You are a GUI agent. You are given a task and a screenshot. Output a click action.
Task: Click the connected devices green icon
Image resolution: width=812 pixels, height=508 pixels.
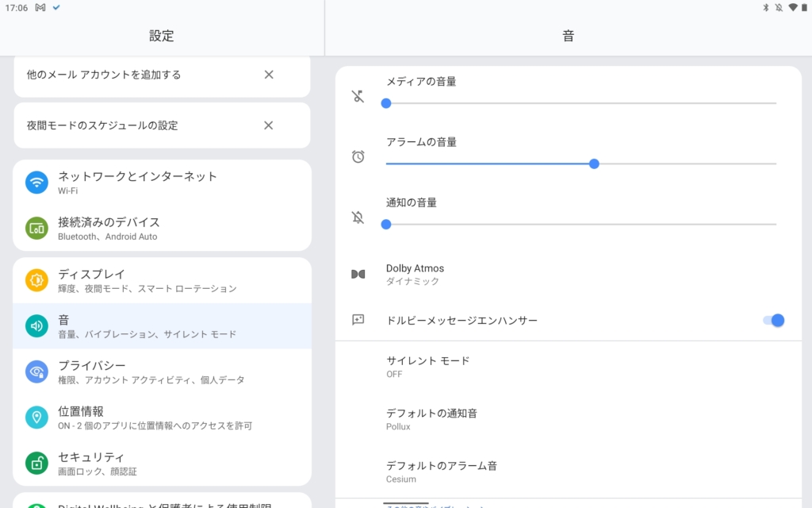(x=36, y=229)
